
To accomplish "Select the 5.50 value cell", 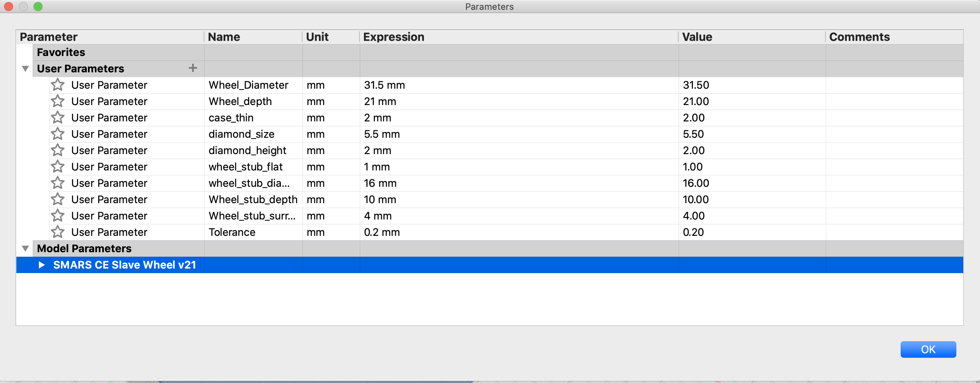I will (752, 134).
